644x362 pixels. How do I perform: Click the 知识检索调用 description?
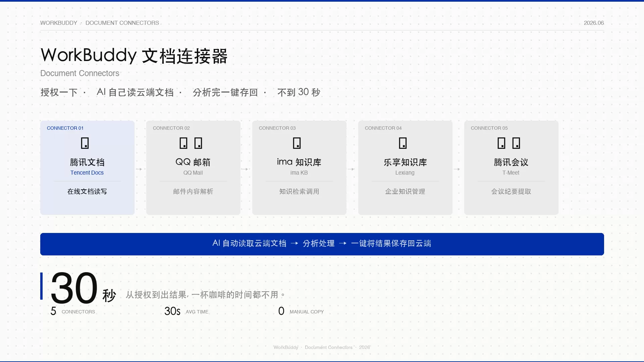click(299, 191)
